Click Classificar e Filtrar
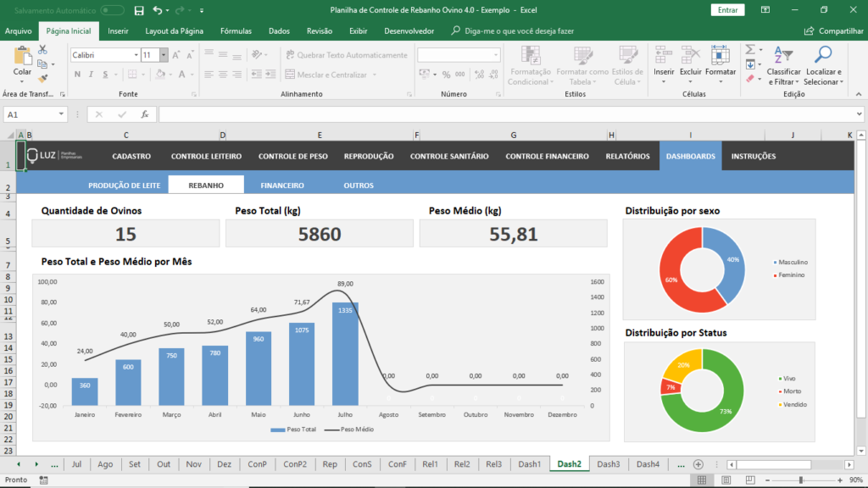868x488 pixels. pyautogui.click(x=784, y=68)
